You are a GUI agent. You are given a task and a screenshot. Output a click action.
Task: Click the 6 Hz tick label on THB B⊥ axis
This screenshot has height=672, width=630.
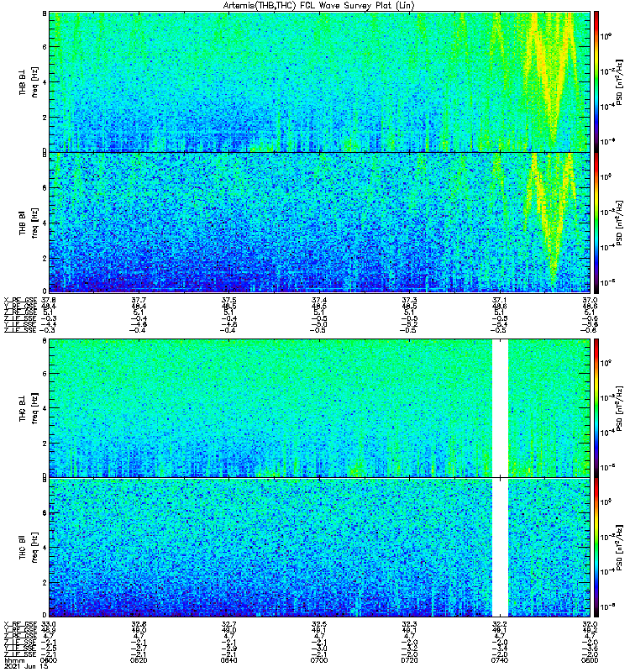(x=45, y=47)
